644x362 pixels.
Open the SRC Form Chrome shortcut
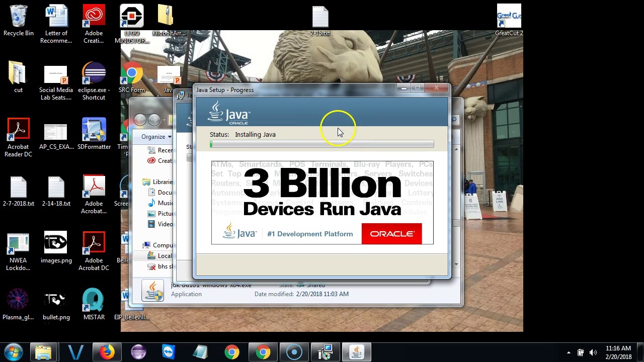click(x=132, y=77)
